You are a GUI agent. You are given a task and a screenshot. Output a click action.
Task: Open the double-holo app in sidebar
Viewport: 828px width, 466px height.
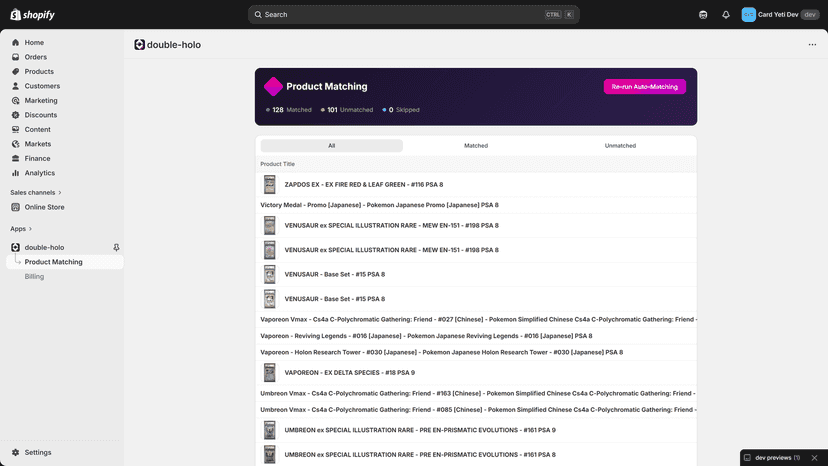coord(44,247)
